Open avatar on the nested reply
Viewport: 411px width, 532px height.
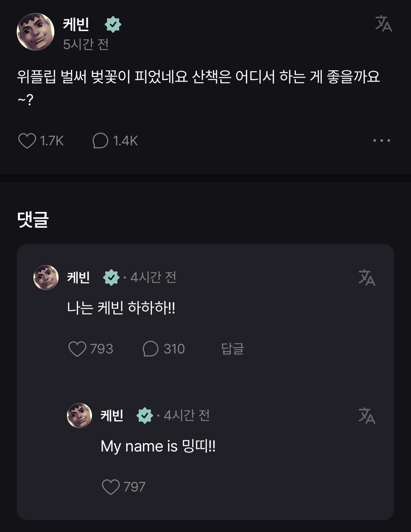point(79,416)
